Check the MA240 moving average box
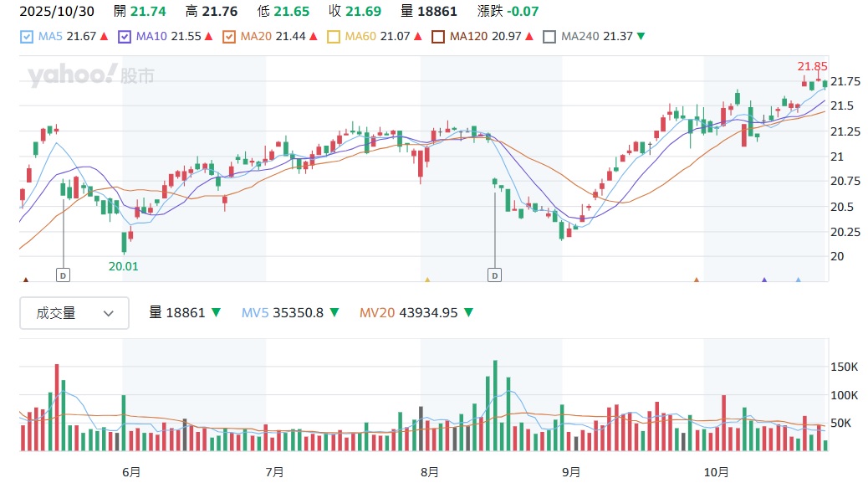 pos(549,37)
